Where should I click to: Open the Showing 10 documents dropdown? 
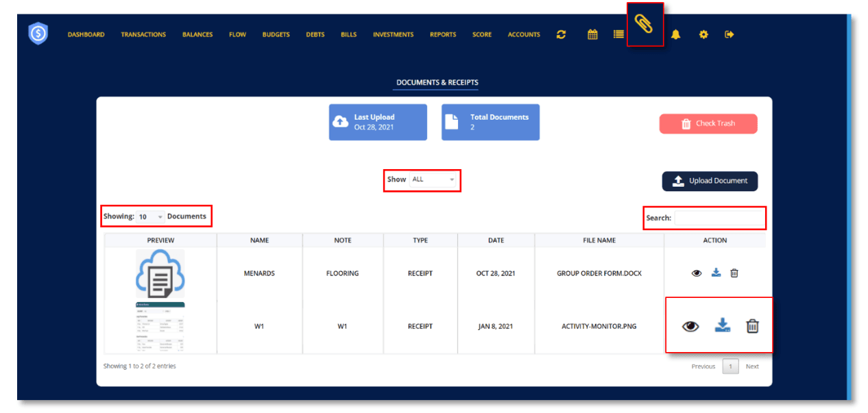pyautogui.click(x=151, y=216)
